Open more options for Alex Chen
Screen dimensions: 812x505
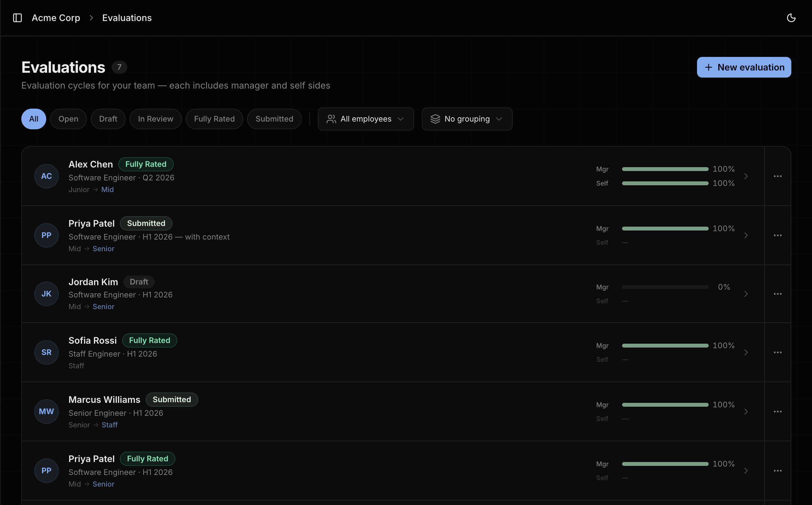[x=777, y=176]
